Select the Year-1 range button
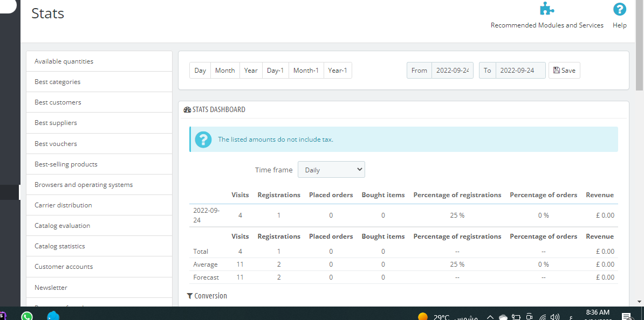 coord(338,70)
